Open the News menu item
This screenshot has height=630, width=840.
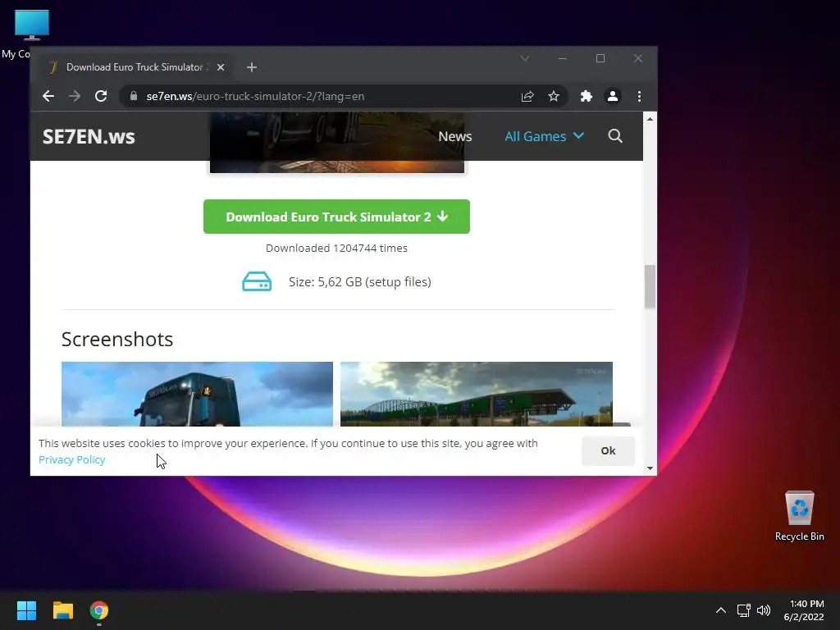tap(454, 136)
